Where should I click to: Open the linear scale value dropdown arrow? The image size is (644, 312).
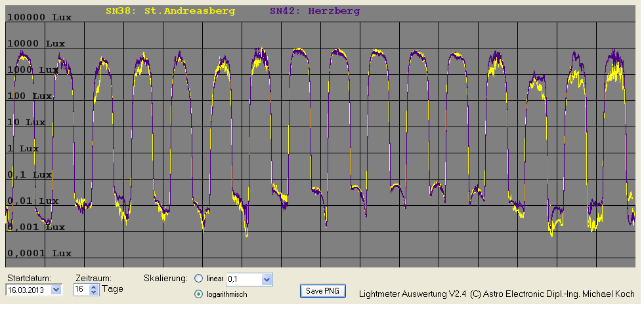[x=267, y=280]
